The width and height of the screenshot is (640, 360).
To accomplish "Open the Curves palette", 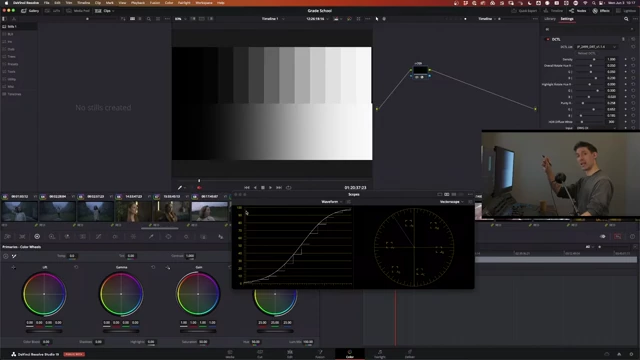I will pyautogui.click(x=98, y=236).
